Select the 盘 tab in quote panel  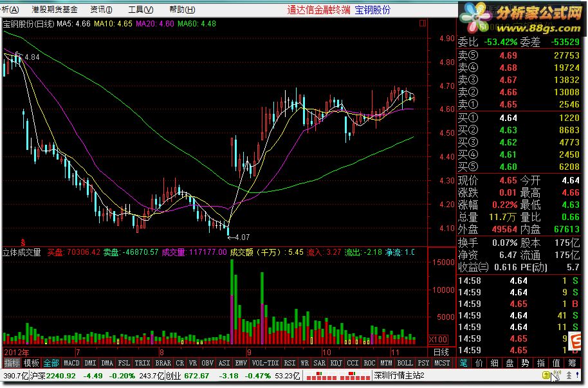[510, 363]
